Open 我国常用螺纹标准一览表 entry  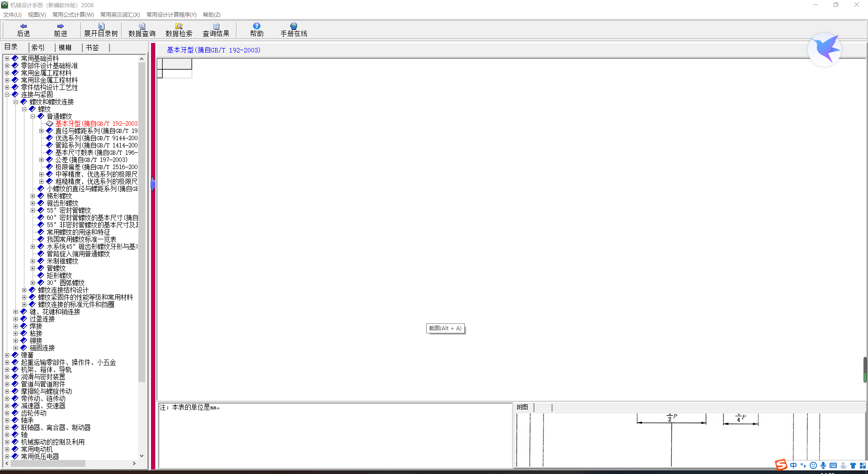pos(81,240)
